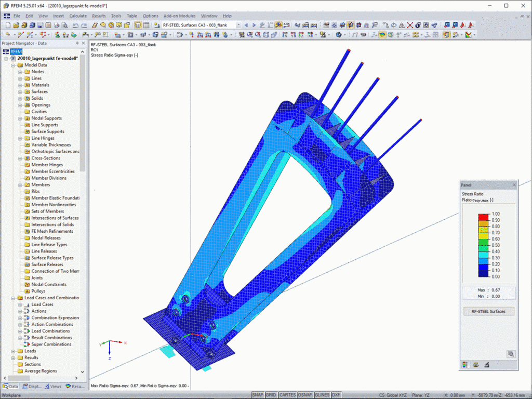Click the red 1.00 color legend swatch
532x399 pixels.
483,217
